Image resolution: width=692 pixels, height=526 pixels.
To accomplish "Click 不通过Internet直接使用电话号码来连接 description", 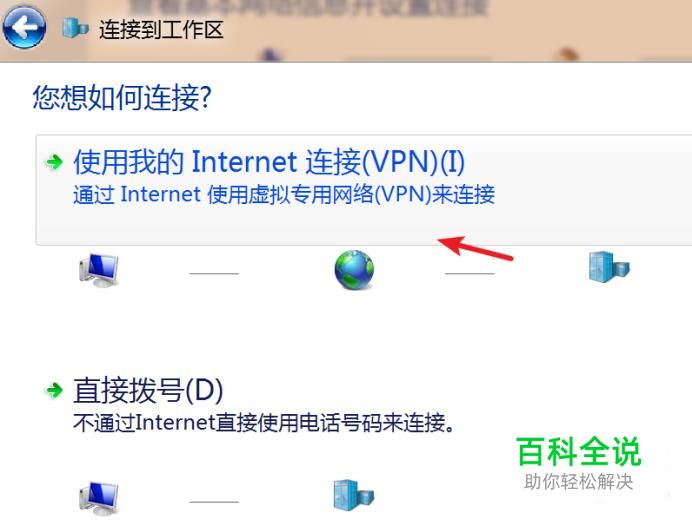I will point(264,423).
